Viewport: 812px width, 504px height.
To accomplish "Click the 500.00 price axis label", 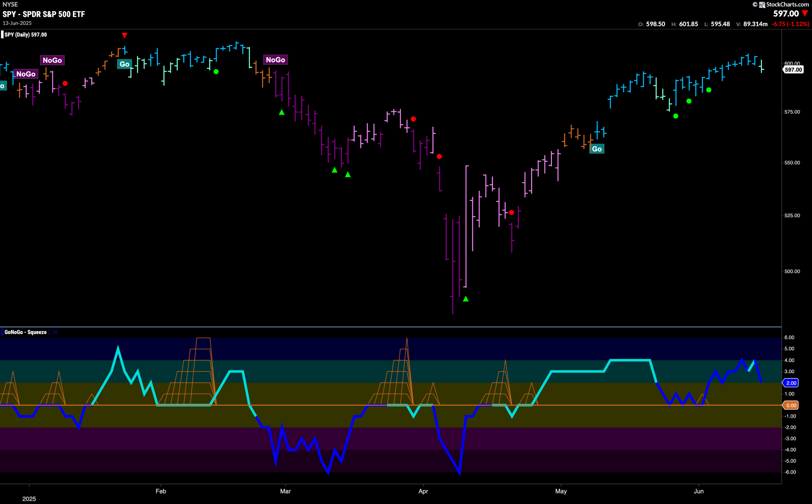I will point(792,271).
